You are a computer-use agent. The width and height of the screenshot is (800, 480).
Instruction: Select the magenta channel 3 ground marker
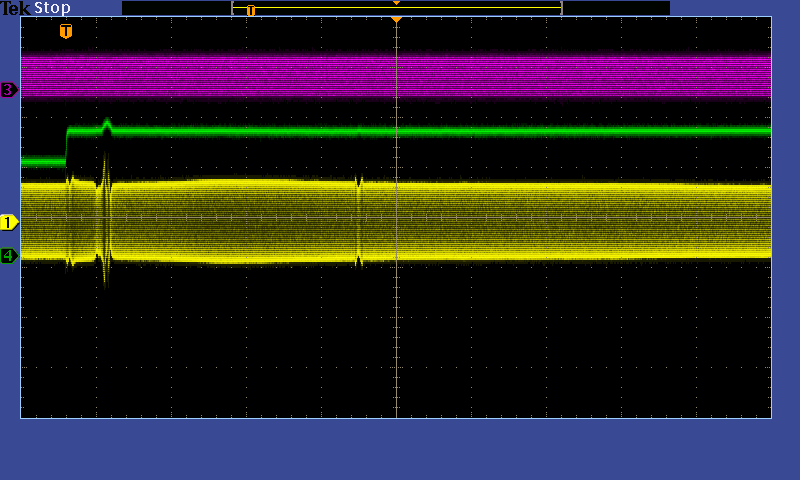click(9, 90)
